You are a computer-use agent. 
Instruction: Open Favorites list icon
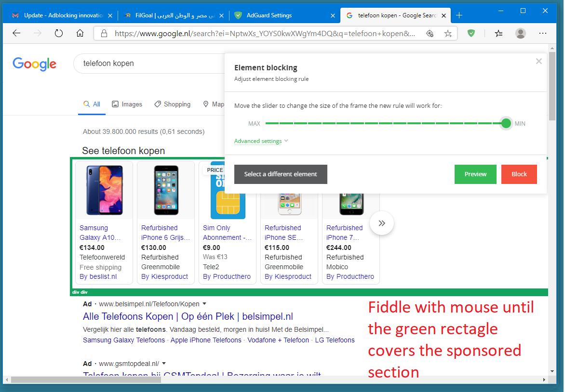[x=498, y=34]
